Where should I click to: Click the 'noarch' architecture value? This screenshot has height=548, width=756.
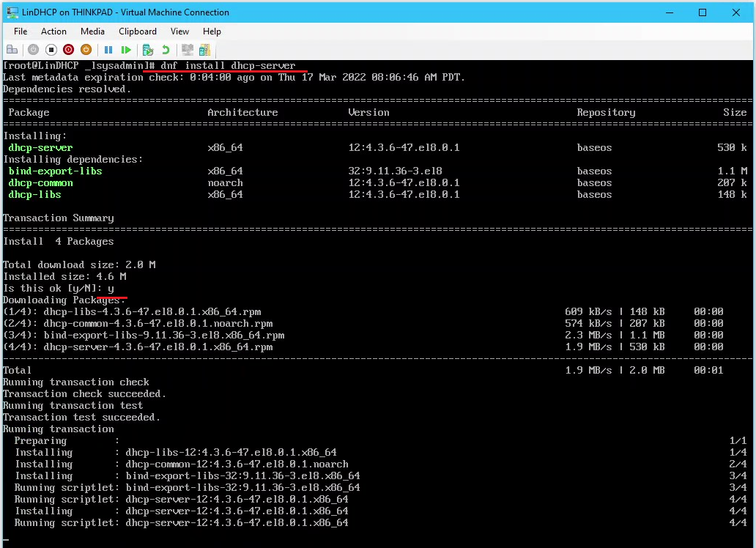coord(225,183)
